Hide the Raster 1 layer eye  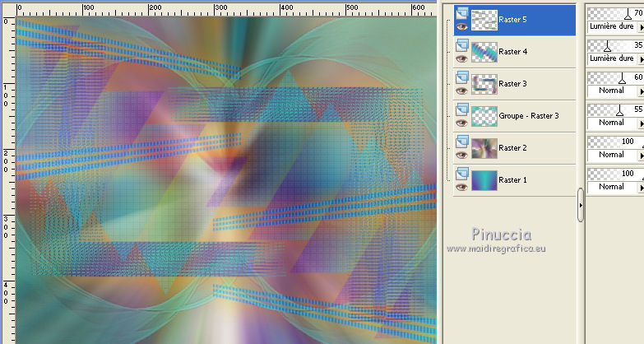(x=461, y=187)
